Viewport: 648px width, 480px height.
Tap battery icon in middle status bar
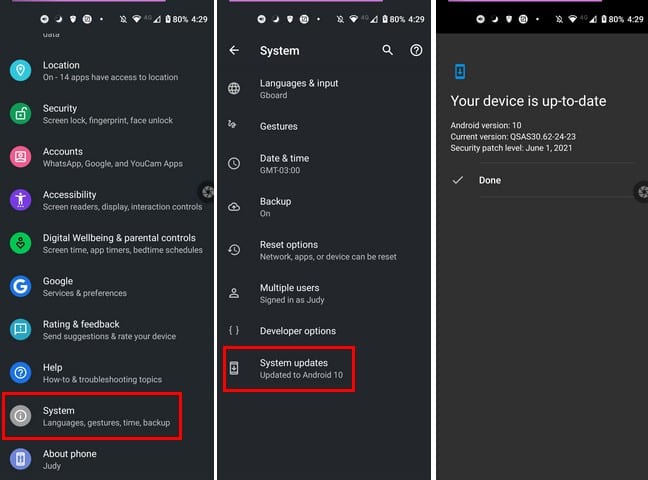pos(385,19)
